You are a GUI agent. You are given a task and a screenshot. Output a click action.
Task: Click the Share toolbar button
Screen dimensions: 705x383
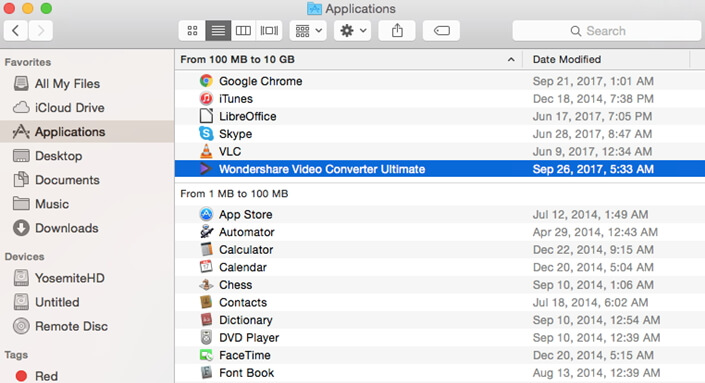[397, 31]
